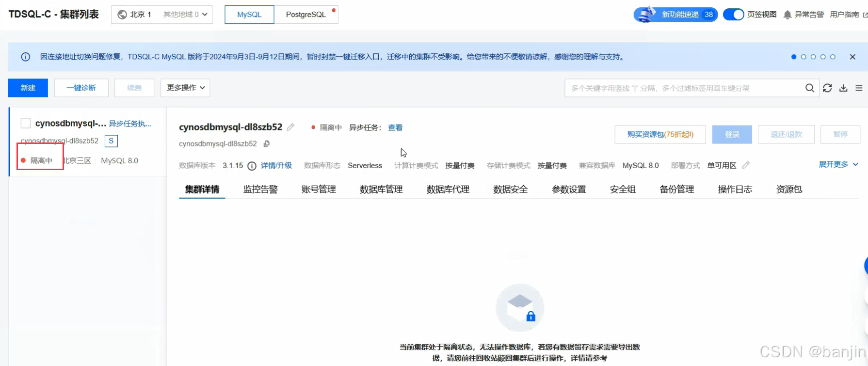Viewport: 868px width, 366px height.
Task: Select the second banner pagination dot
Action: tap(804, 57)
